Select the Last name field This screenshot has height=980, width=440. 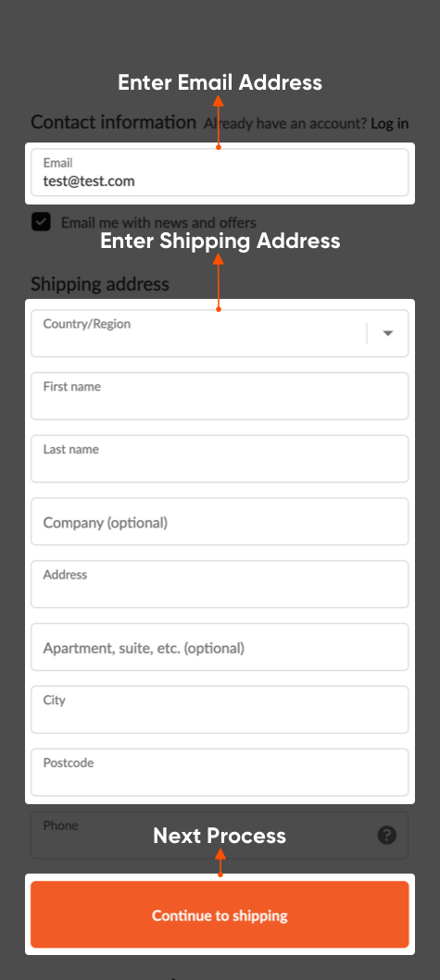[220, 459]
